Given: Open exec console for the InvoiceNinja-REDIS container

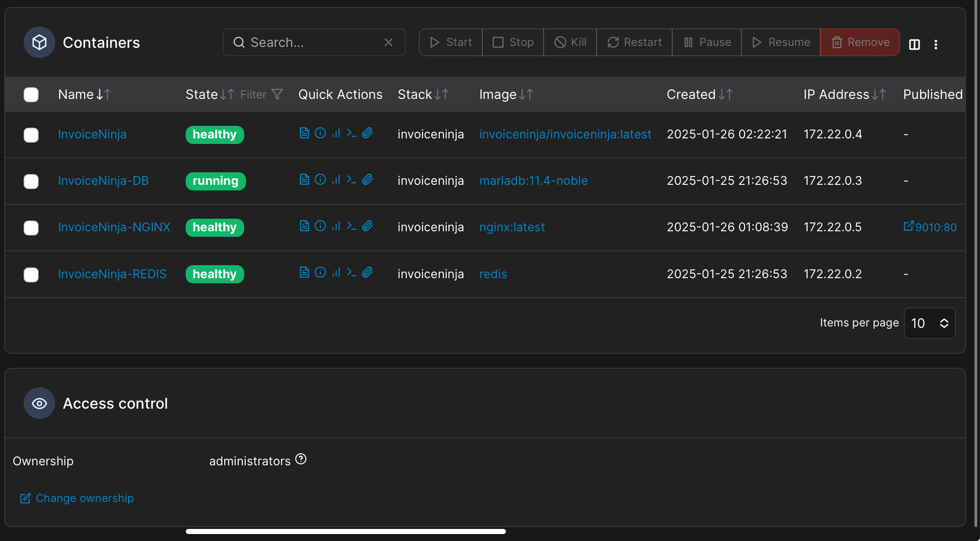Looking at the screenshot, I should point(352,273).
